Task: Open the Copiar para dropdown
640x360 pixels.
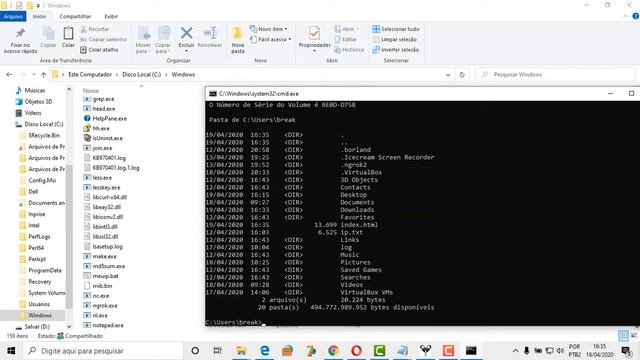Action: pos(163,40)
